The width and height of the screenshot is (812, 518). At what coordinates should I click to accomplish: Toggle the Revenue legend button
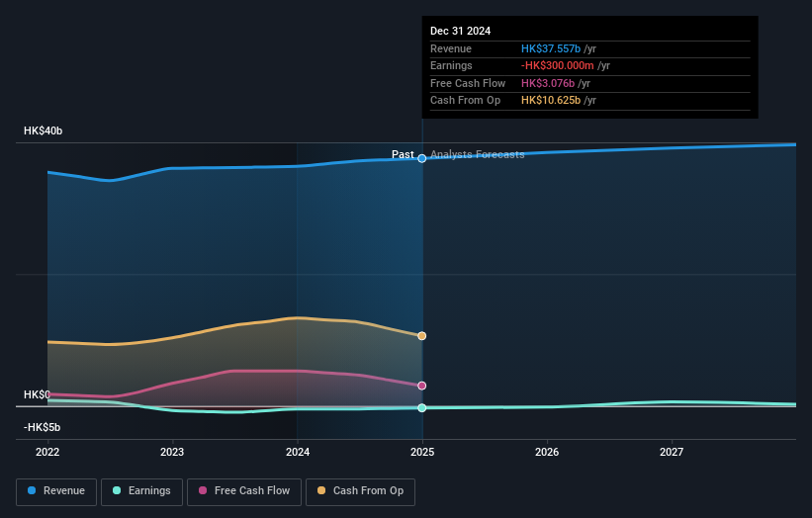point(56,491)
